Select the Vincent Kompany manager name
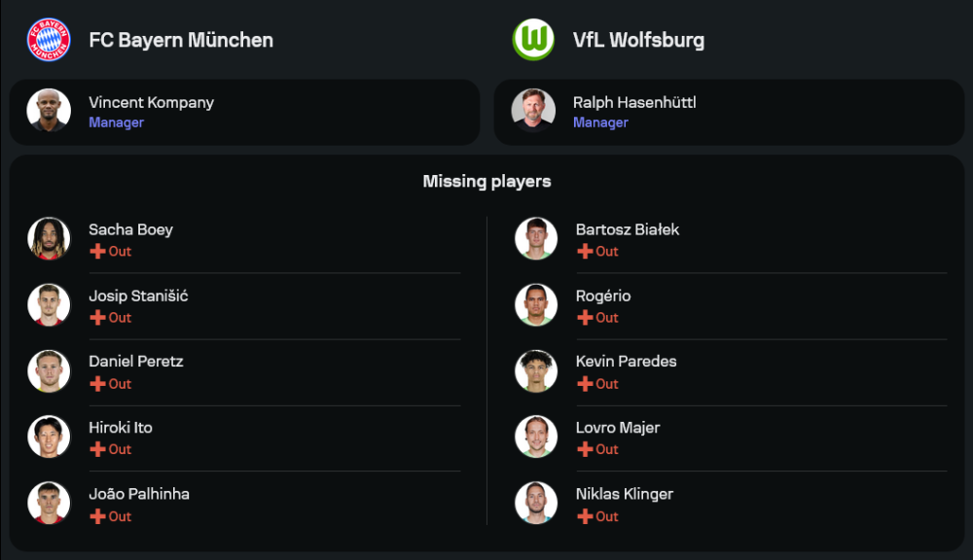973x560 pixels. (151, 102)
